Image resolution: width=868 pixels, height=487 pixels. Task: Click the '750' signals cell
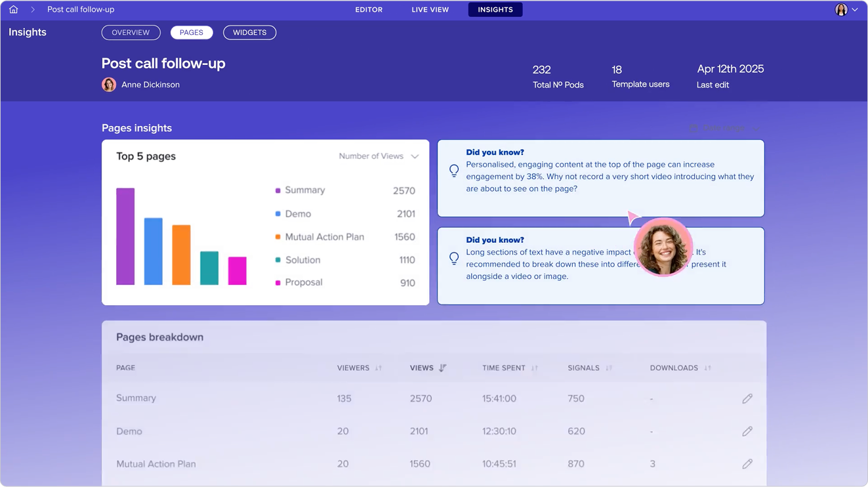(576, 398)
